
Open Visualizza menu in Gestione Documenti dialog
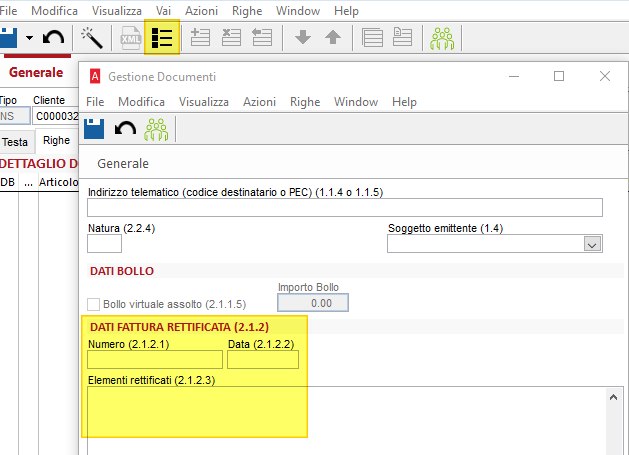click(204, 102)
